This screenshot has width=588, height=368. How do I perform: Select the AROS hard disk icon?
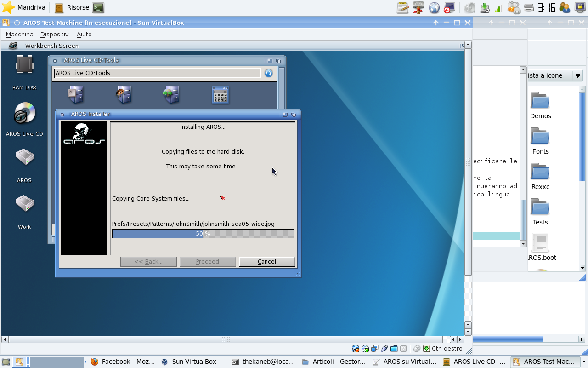[24, 157]
